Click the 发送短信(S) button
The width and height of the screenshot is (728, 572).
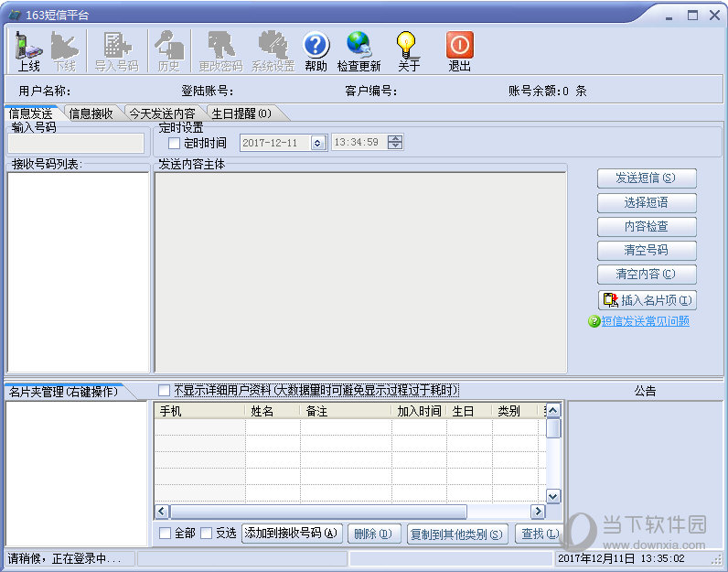pos(647,178)
